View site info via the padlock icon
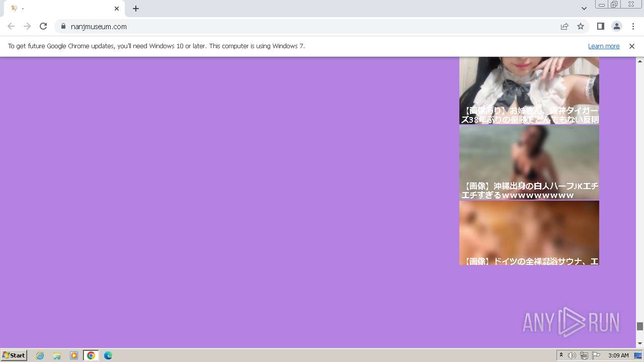Viewport: 644px width, 362px height. coord(63,26)
